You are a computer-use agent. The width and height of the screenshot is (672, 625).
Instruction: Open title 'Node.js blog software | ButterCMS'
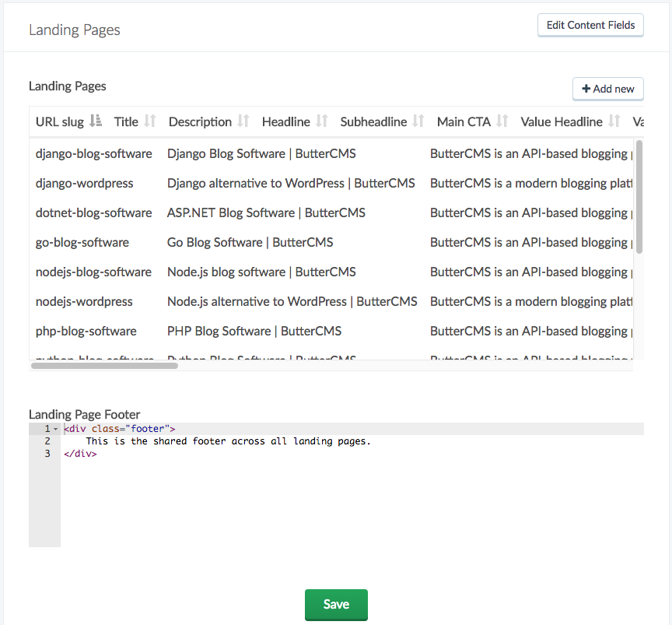click(x=261, y=272)
